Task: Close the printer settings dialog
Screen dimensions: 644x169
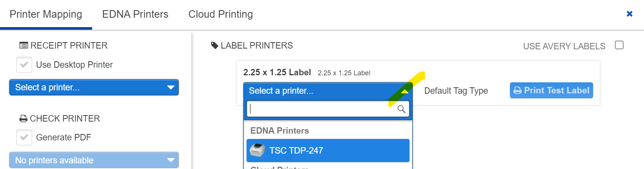Action: click(629, 14)
